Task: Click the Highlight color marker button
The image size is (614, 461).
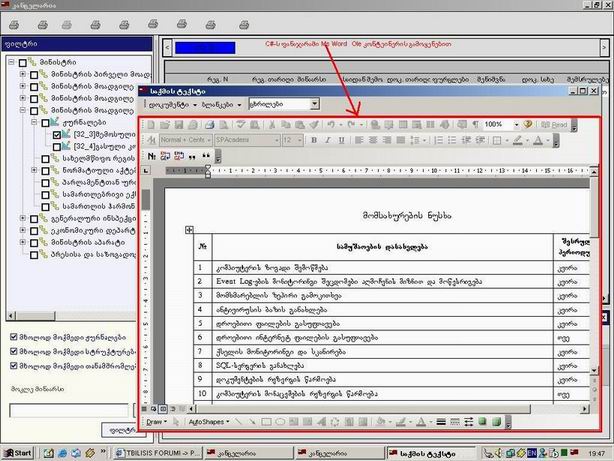Action: [518, 140]
